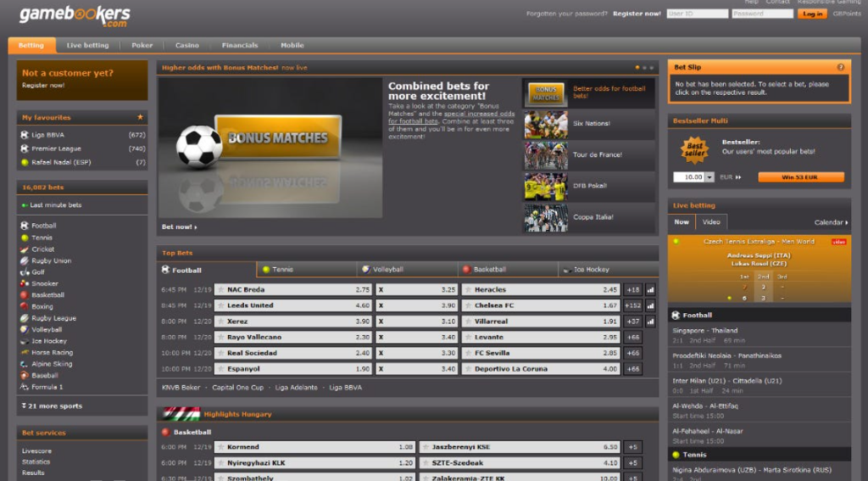Expand +66 bets for Rayo Vallecano match

point(632,337)
